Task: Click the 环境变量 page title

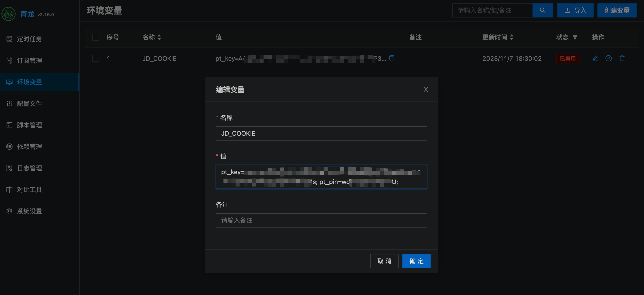Action: point(104,11)
